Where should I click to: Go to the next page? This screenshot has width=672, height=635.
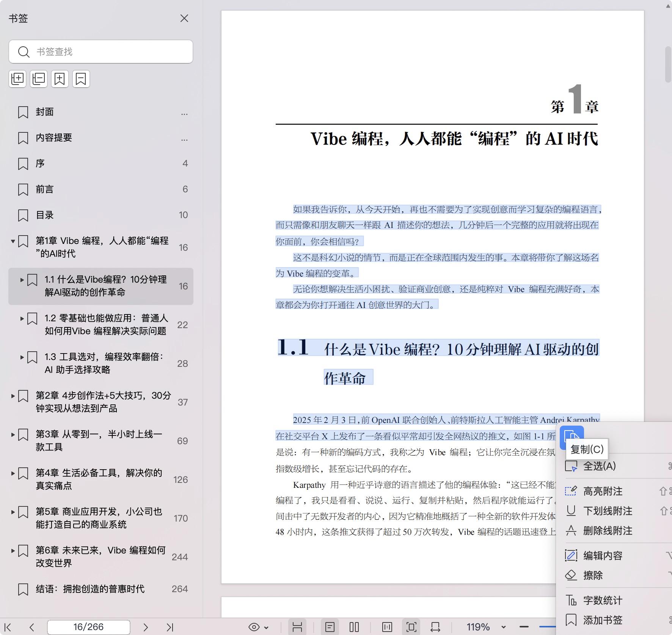(146, 627)
